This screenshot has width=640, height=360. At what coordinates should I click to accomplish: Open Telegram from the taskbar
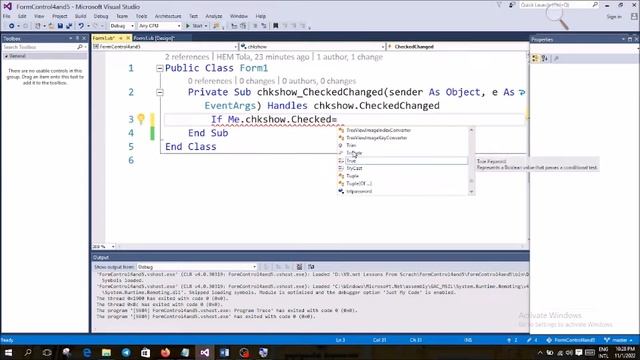(126, 352)
